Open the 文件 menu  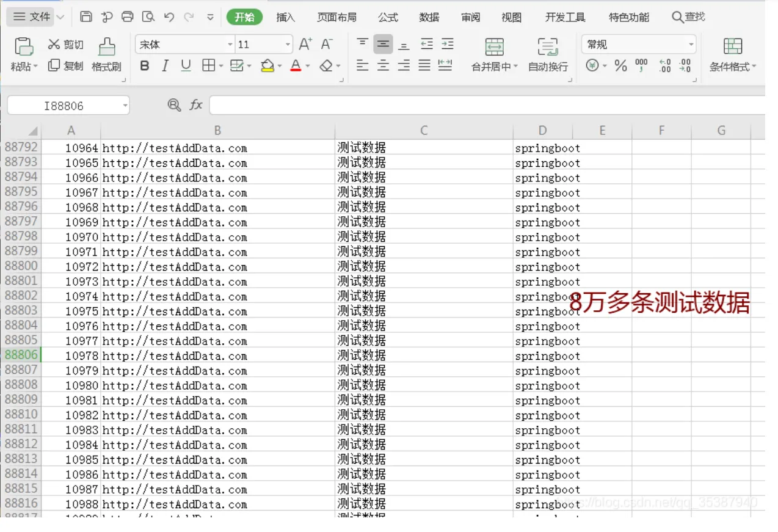tap(32, 17)
